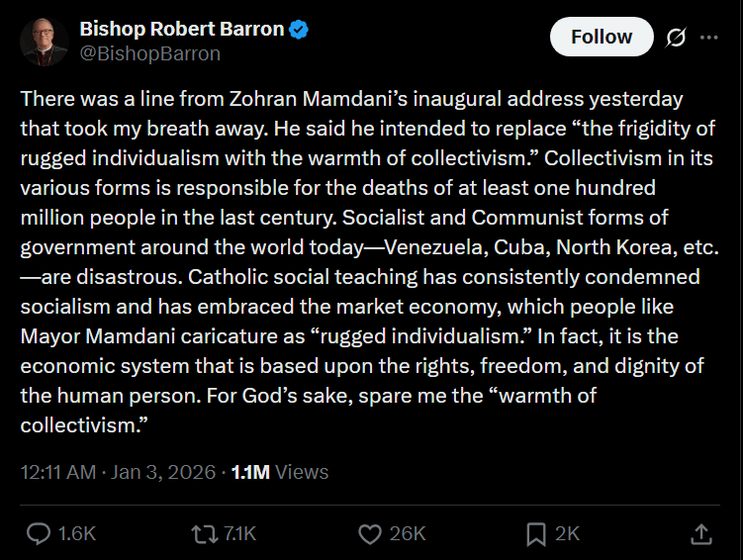This screenshot has width=743, height=560.
Task: Click the blue verified checkmark badge
Action: pyautogui.click(x=299, y=30)
